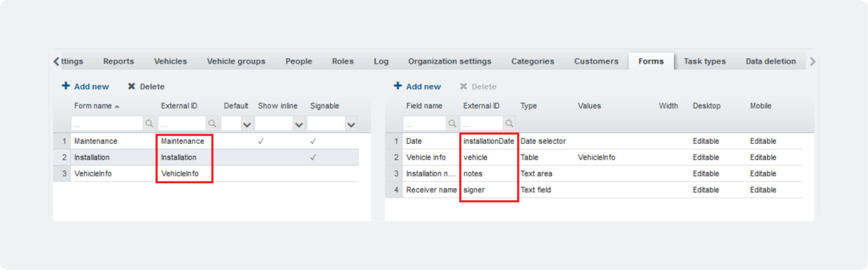Open the Reports tab

(118, 61)
